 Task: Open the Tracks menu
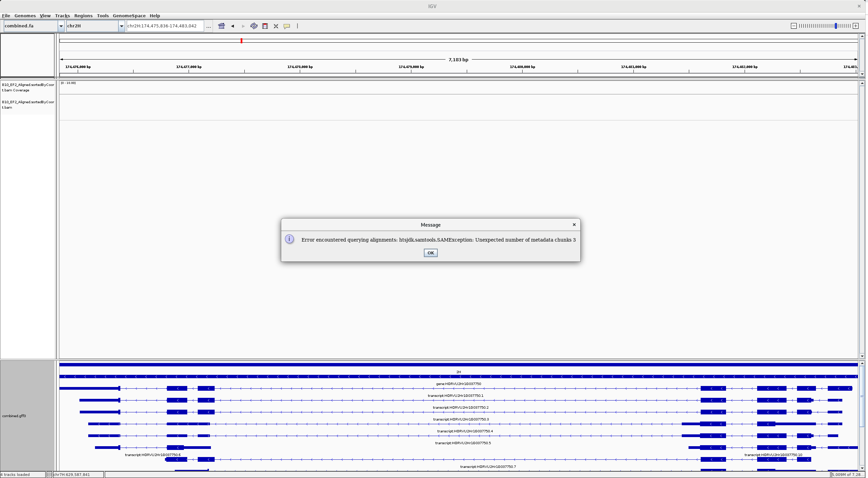pyautogui.click(x=62, y=16)
